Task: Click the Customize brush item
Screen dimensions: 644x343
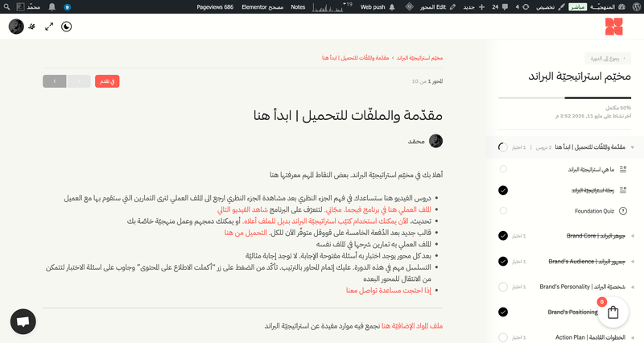Action: pyautogui.click(x=551, y=7)
